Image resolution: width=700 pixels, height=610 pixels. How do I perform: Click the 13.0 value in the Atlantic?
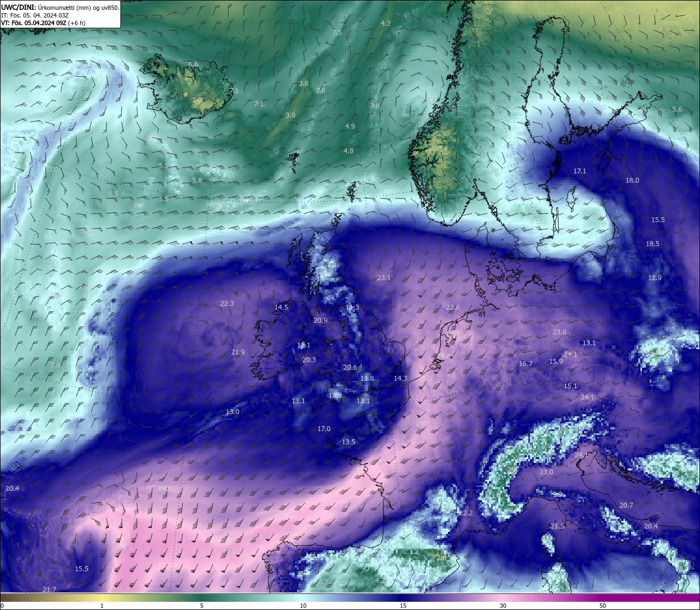click(232, 412)
